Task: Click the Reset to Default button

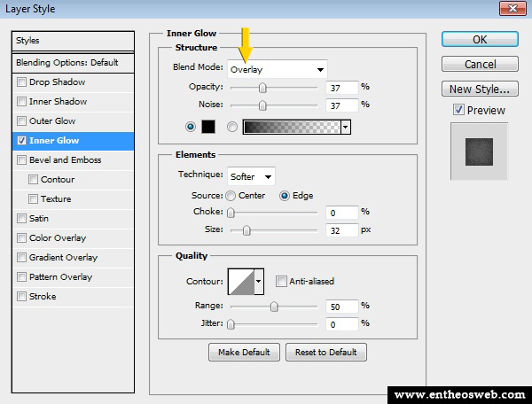Action: pyautogui.click(x=325, y=353)
